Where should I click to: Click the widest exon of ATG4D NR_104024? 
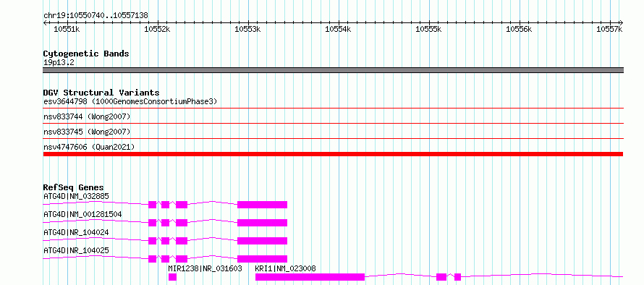[x=262, y=241]
